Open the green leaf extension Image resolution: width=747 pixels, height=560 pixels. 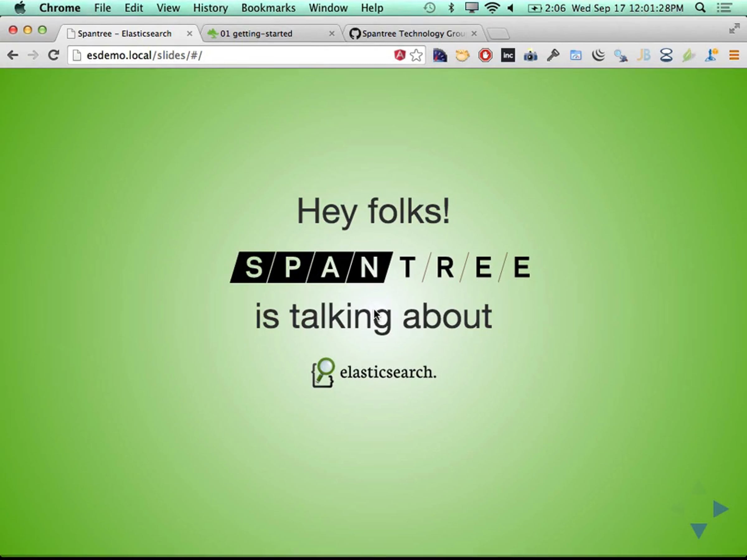[x=688, y=55]
